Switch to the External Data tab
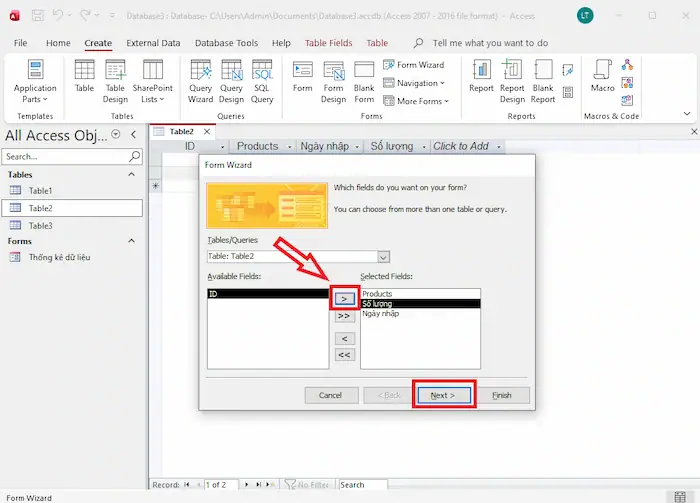 point(153,44)
